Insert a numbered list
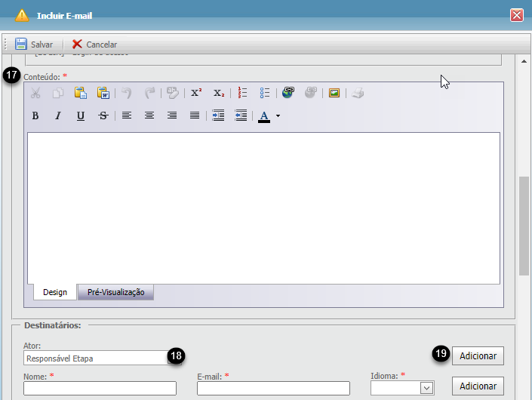 coord(242,93)
